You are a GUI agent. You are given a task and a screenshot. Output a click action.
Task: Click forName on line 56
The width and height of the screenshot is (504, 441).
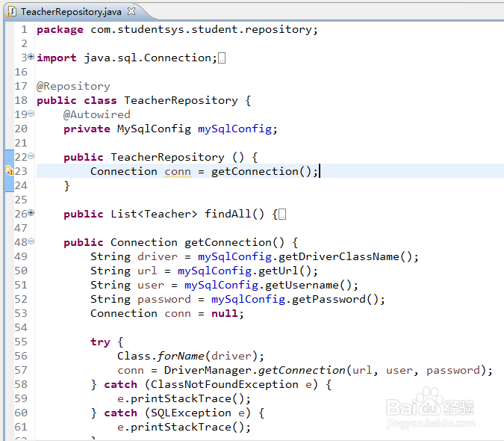181,356
